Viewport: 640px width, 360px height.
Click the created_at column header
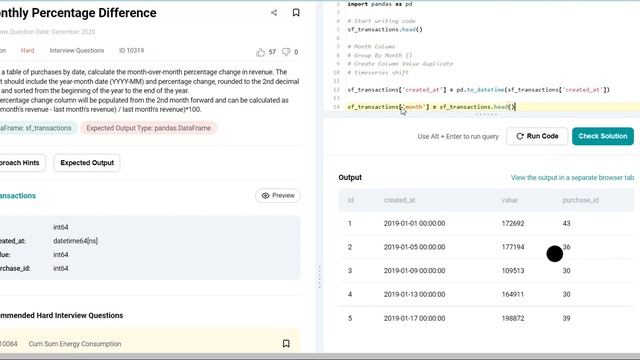pyautogui.click(x=399, y=200)
